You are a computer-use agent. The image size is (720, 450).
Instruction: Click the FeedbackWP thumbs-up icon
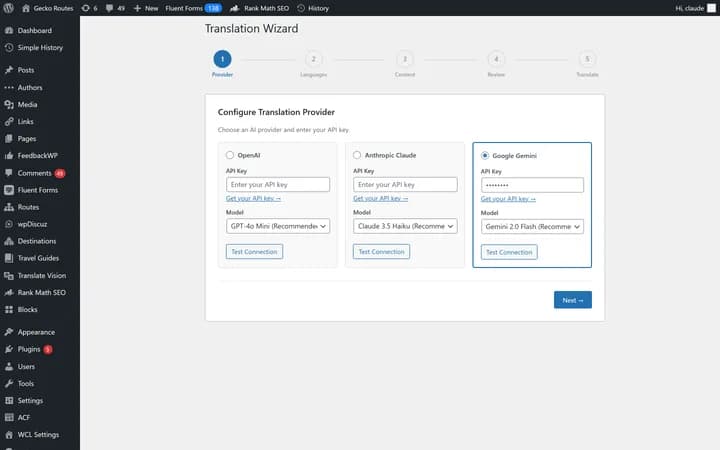click(9, 156)
